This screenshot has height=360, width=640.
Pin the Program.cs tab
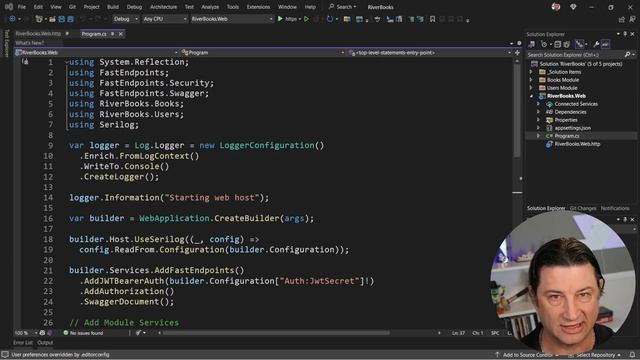pos(113,34)
